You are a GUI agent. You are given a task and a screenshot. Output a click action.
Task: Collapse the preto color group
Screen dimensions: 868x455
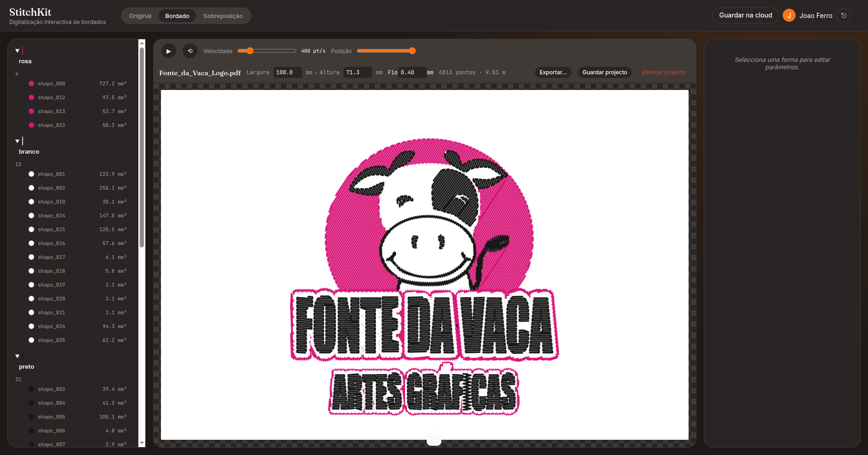point(17,356)
